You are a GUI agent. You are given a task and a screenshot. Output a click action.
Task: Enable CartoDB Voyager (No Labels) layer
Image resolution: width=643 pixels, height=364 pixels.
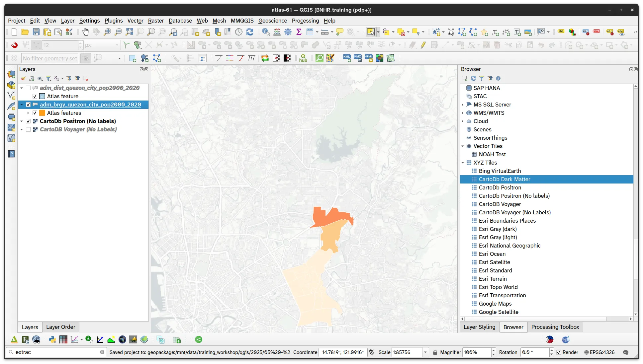click(x=28, y=129)
